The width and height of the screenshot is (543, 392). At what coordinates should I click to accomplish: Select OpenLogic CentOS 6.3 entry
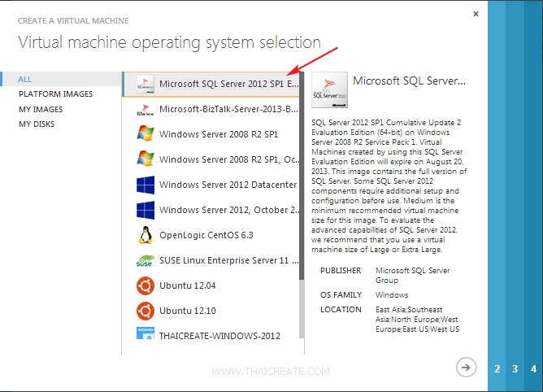pos(206,235)
